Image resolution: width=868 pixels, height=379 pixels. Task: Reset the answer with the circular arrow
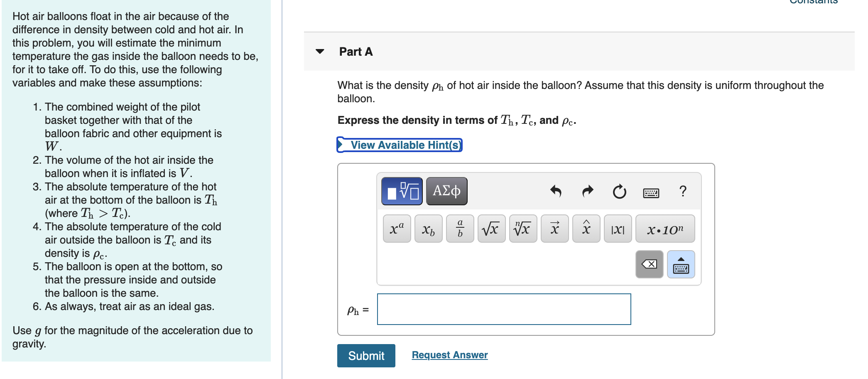pos(619,192)
